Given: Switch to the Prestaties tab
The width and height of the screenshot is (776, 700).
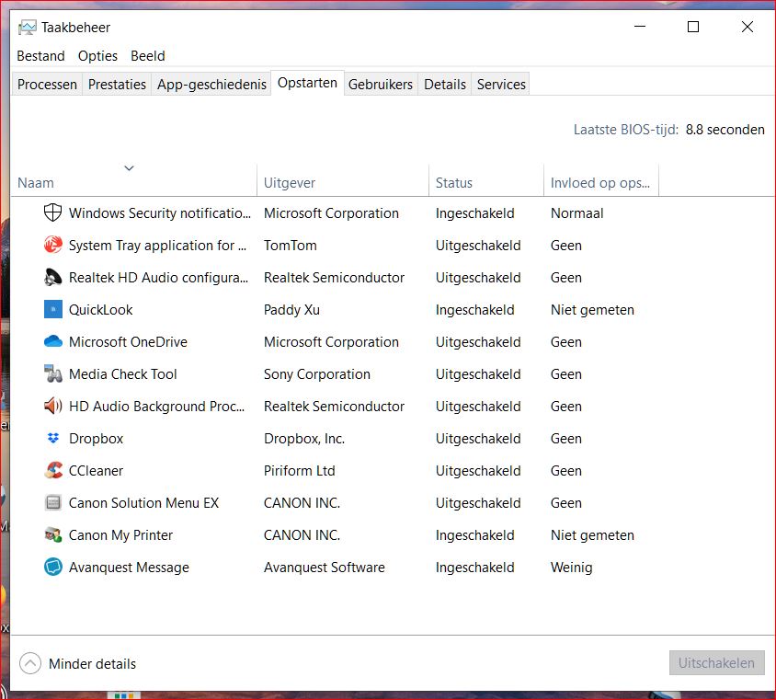Looking at the screenshot, I should [x=117, y=85].
